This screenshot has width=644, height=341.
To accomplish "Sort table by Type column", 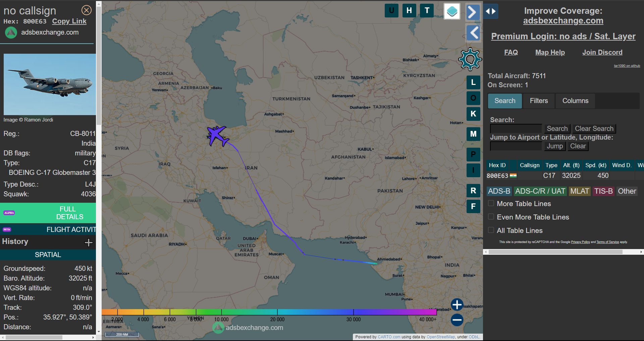I will click(x=551, y=165).
